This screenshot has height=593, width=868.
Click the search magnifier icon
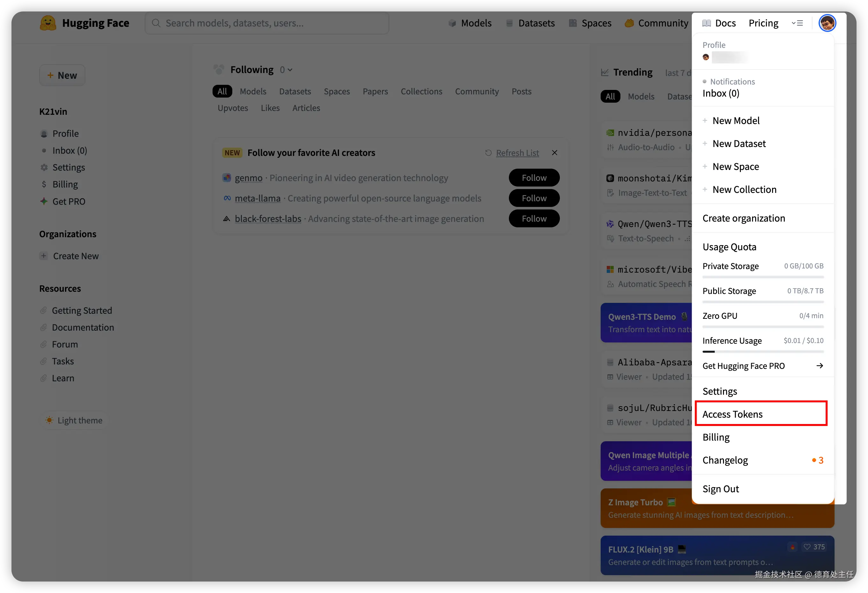point(156,23)
